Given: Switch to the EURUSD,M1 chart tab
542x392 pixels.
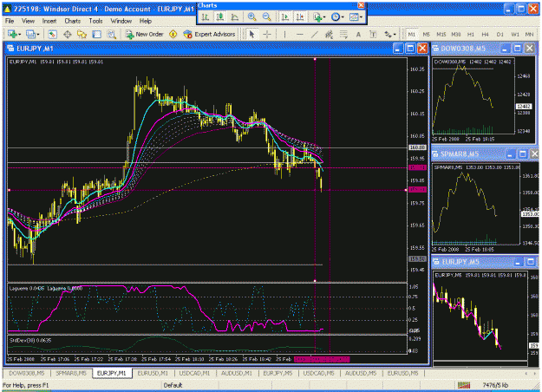Looking at the screenshot, I should (x=153, y=373).
